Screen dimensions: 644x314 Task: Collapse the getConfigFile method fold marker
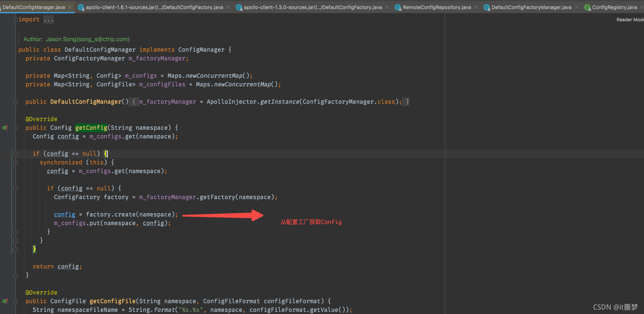(x=16, y=301)
